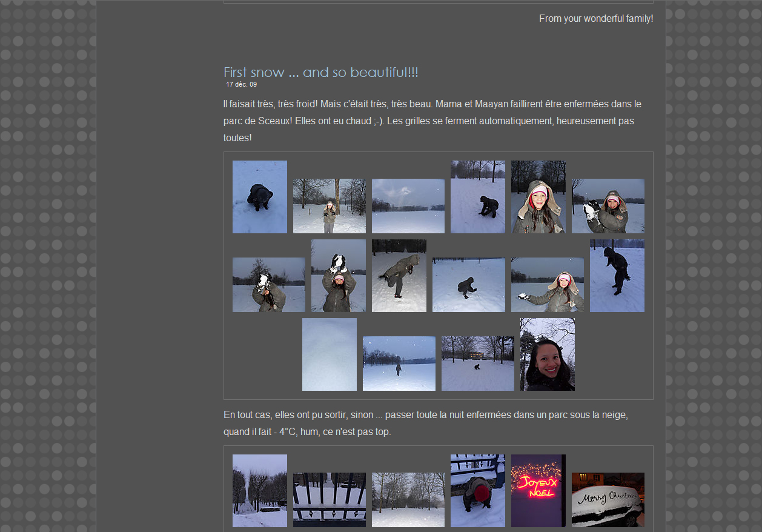Open photo of girl extending snowball to the side
The width and height of the screenshot is (762, 532).
[547, 285]
